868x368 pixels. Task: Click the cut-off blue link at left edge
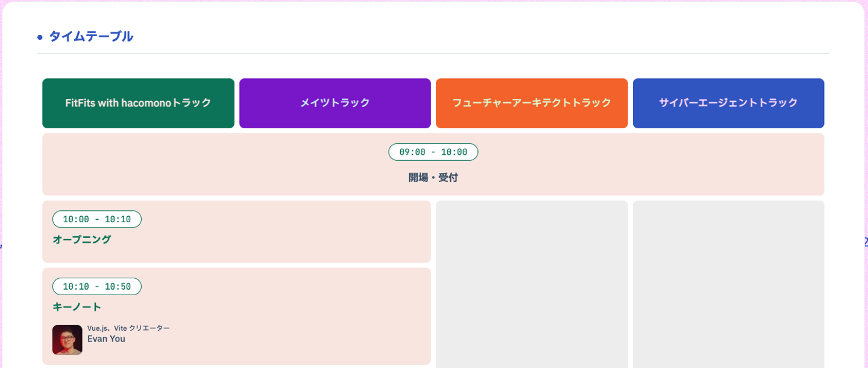(1, 245)
